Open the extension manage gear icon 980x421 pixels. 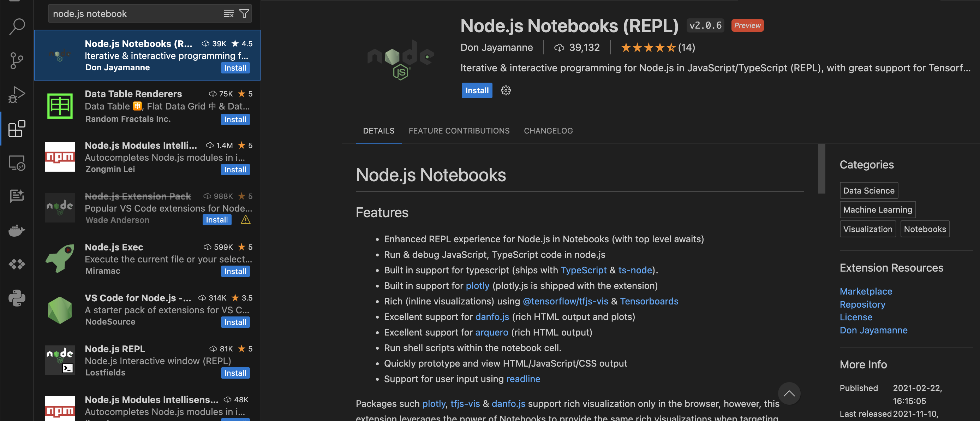pyautogui.click(x=506, y=91)
